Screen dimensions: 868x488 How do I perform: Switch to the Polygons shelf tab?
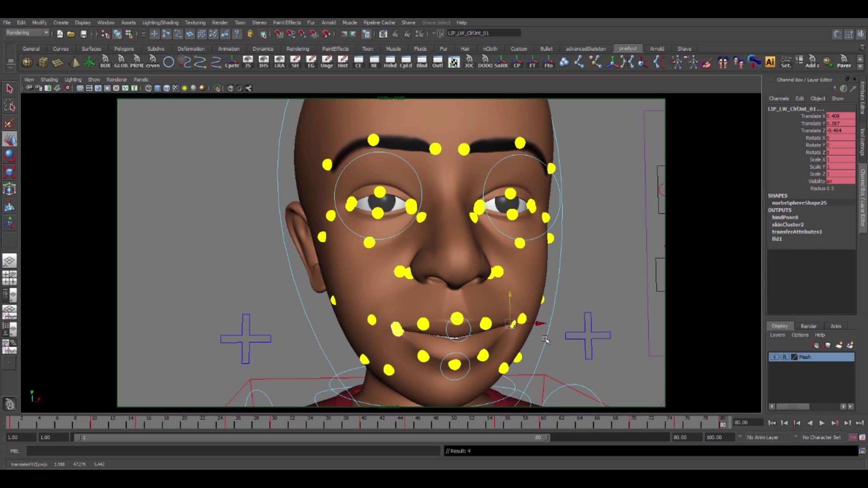point(123,48)
